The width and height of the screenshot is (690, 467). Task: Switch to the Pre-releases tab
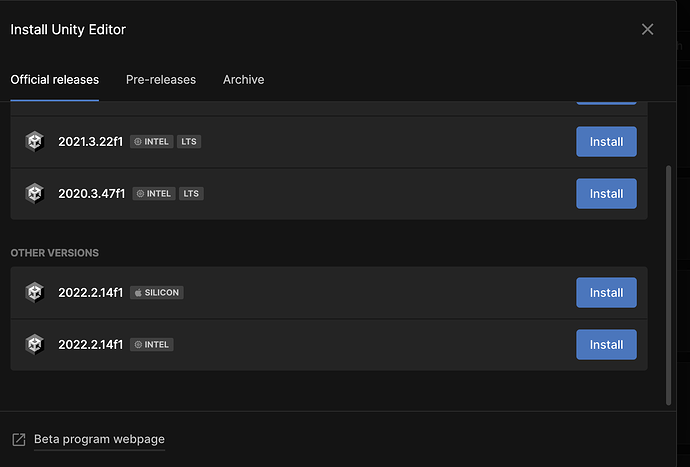tap(161, 80)
